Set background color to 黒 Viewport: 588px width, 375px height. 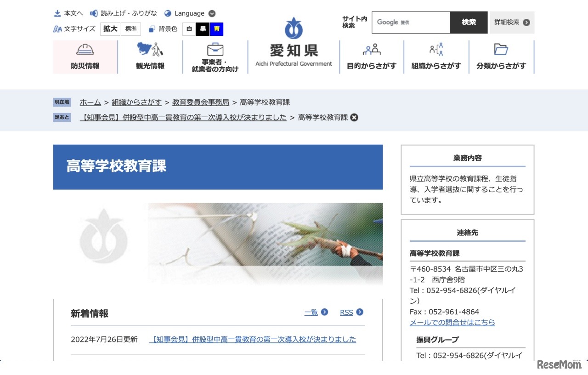tap(202, 29)
